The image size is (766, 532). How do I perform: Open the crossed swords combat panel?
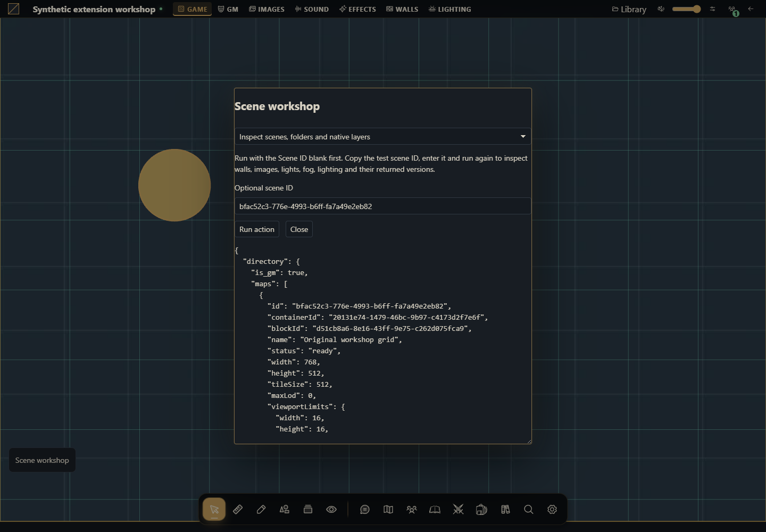[459, 510]
